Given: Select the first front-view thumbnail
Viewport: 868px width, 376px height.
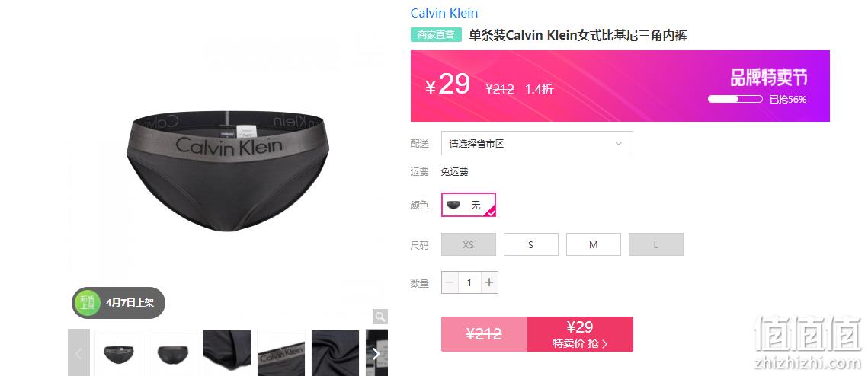Looking at the screenshot, I should pos(119,352).
